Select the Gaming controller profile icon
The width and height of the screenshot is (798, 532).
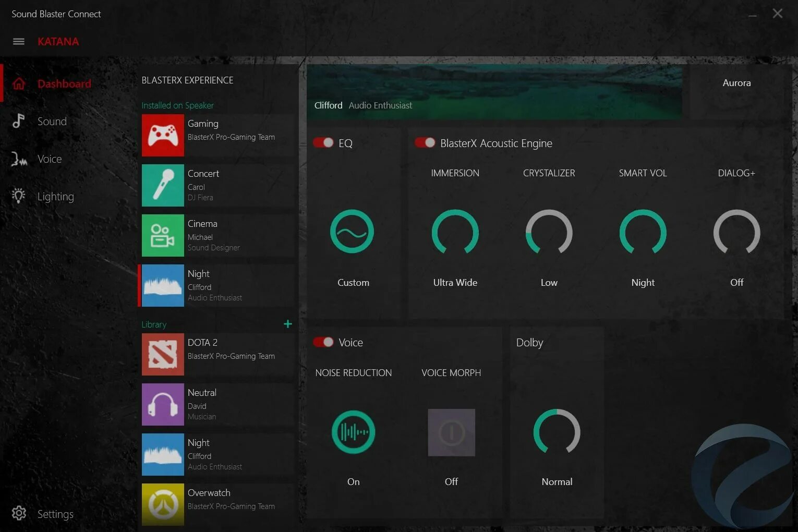pos(163,135)
